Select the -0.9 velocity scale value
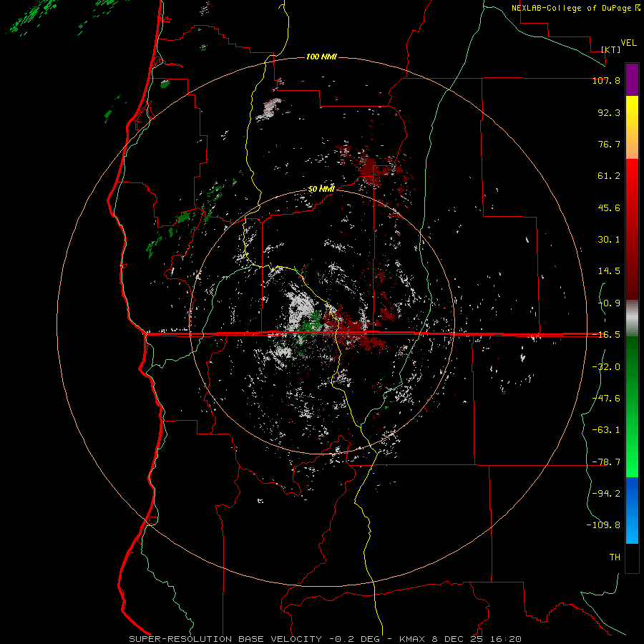The height and width of the screenshot is (644, 644). coord(609,303)
